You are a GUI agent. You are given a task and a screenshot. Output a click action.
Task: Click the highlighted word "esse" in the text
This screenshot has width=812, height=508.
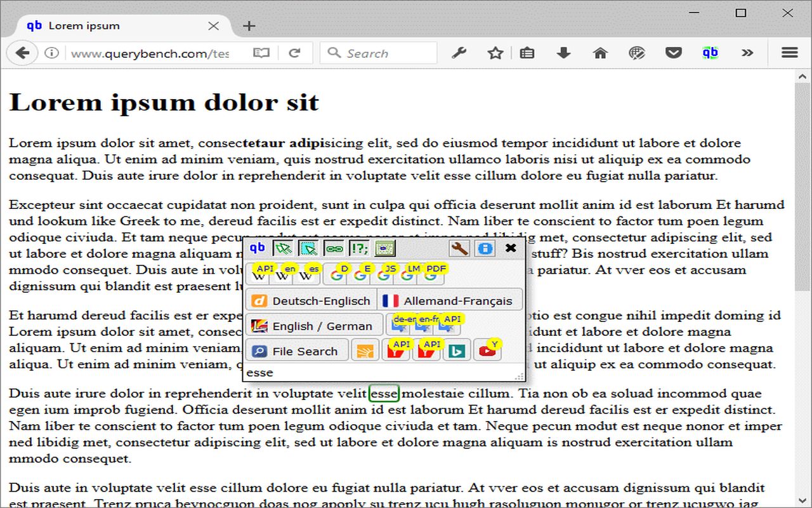(x=384, y=394)
